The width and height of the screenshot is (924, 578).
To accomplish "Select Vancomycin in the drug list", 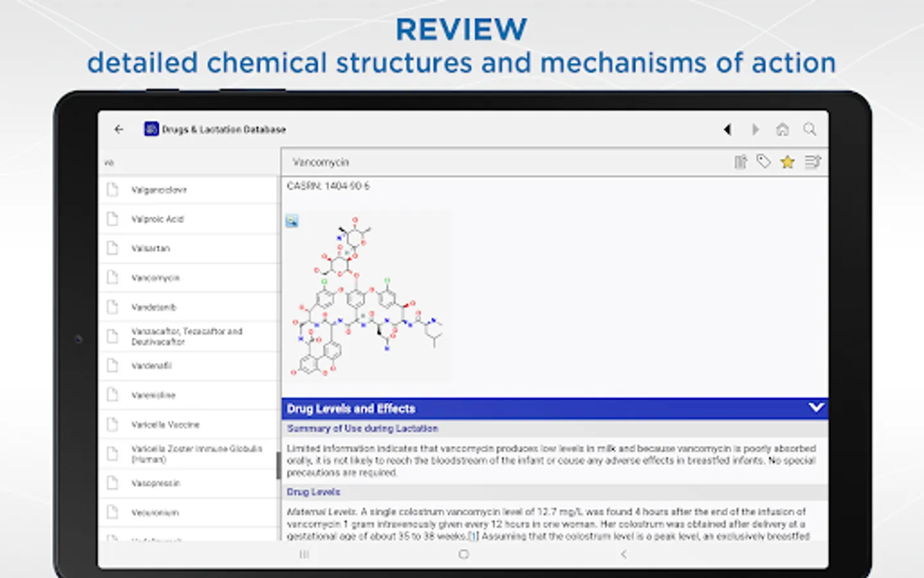I will point(189,278).
